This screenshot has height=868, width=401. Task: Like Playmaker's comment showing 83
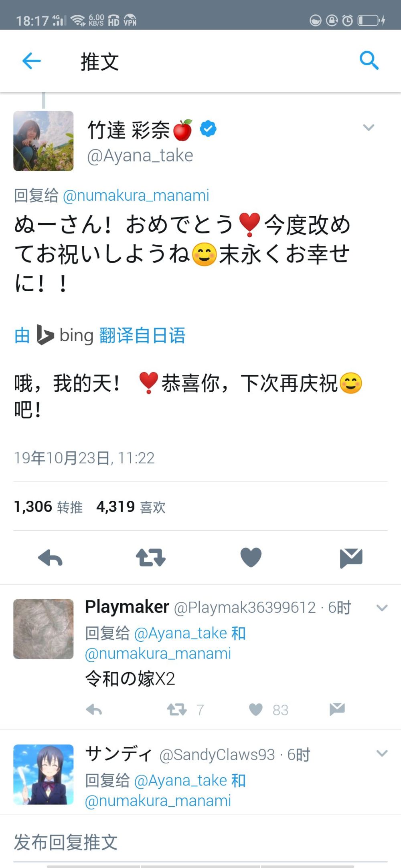click(256, 710)
